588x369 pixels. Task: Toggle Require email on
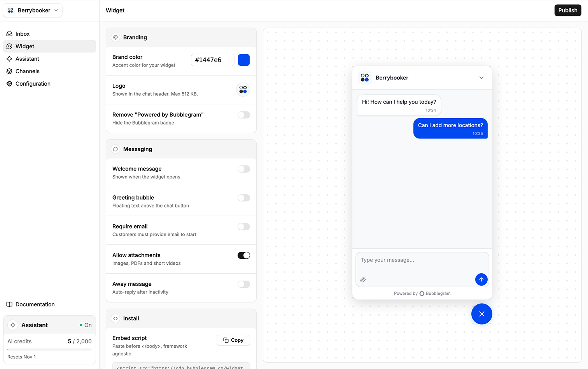[244, 227]
